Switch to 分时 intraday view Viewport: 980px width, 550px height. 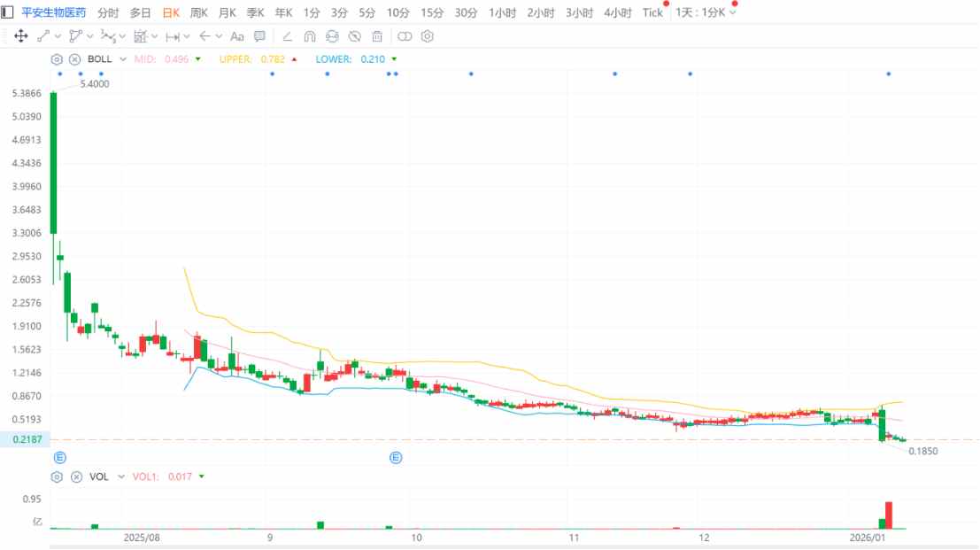point(108,12)
